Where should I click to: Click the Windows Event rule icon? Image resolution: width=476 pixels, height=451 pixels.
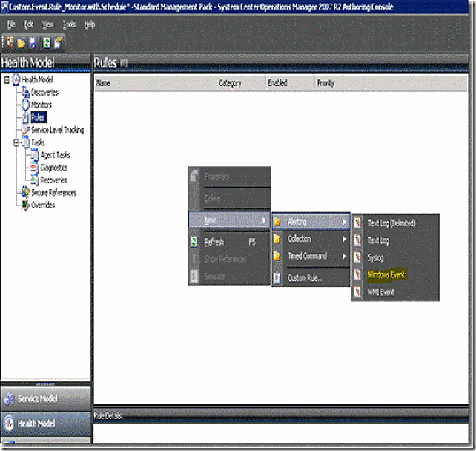(357, 275)
